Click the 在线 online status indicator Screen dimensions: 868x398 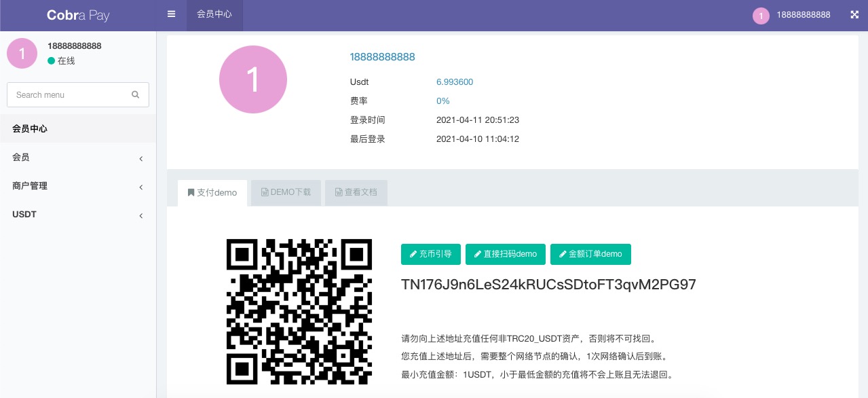point(61,61)
